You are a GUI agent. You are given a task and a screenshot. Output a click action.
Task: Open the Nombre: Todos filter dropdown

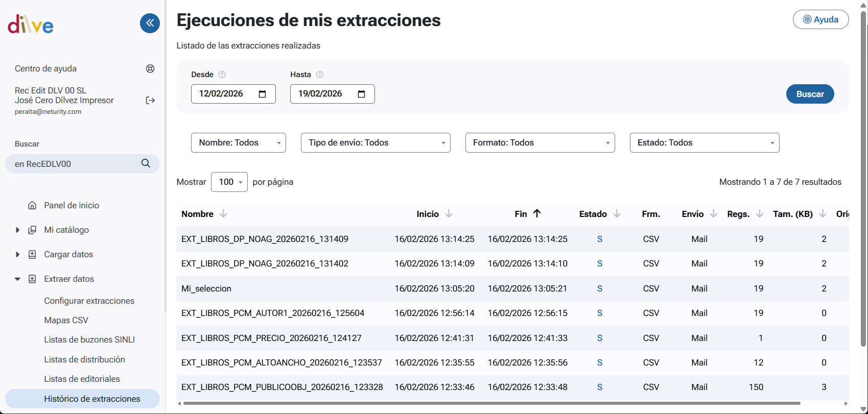(x=238, y=143)
